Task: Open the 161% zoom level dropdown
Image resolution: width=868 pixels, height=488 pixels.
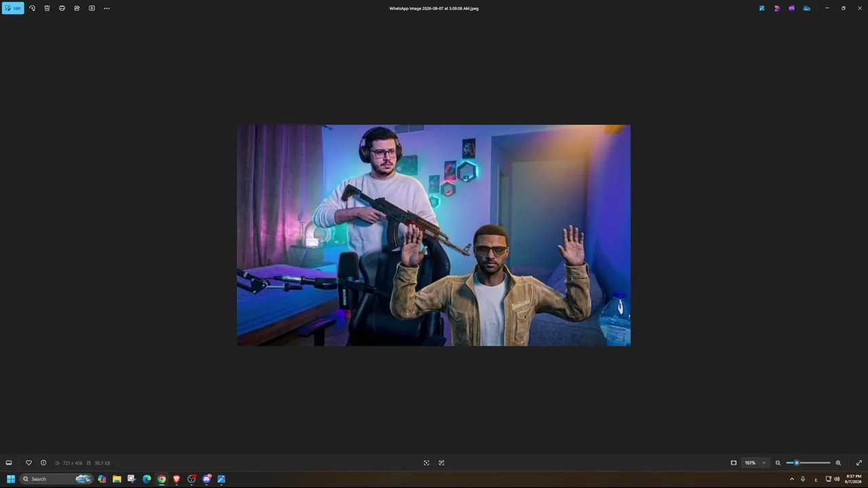Action: click(x=755, y=463)
